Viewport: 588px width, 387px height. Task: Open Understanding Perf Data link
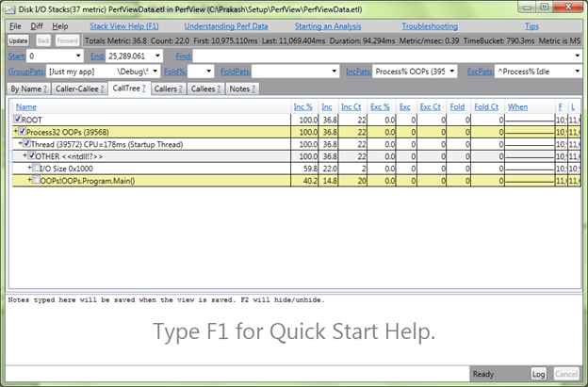tap(226, 26)
